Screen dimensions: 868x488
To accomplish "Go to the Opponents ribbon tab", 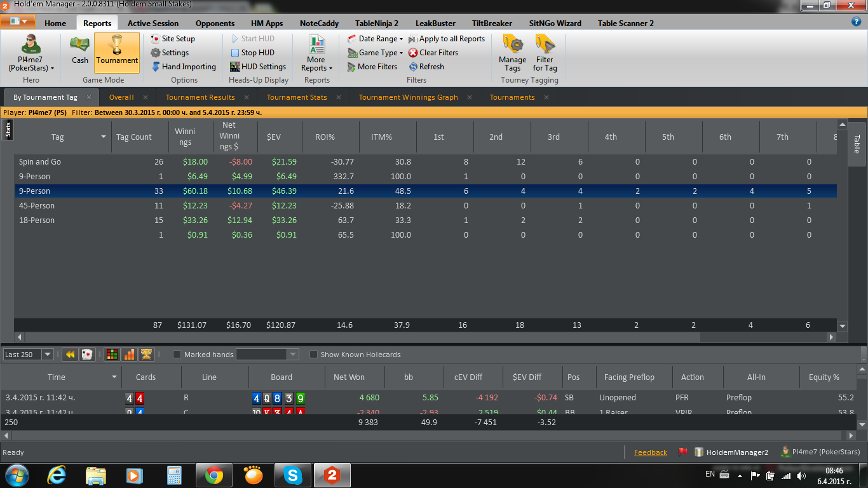I will [215, 24].
